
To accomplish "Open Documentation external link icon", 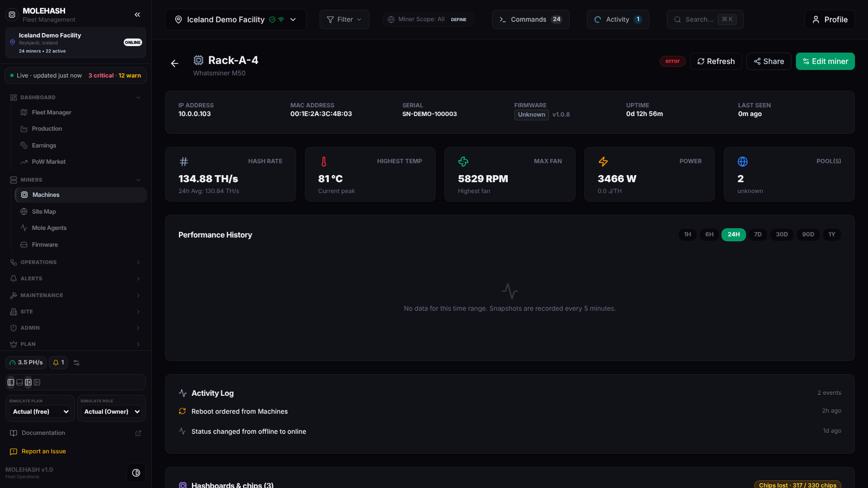I will [x=138, y=433].
